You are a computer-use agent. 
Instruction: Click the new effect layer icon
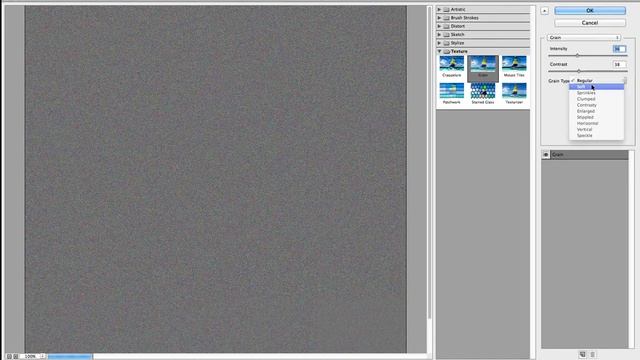click(x=582, y=354)
